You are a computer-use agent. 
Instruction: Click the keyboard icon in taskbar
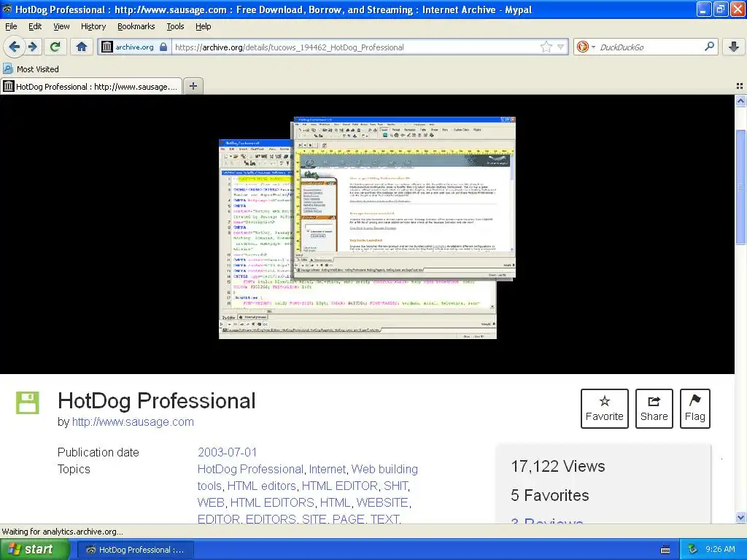coord(665,550)
